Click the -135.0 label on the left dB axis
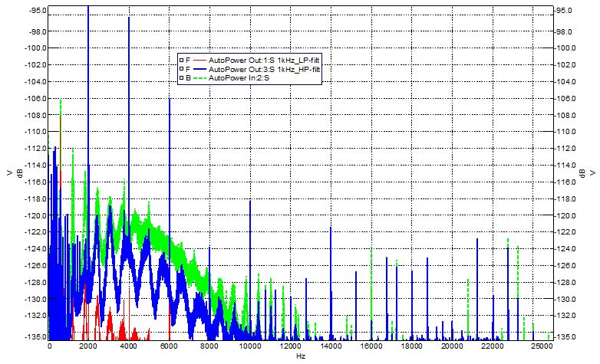600x364 pixels. coord(36,337)
